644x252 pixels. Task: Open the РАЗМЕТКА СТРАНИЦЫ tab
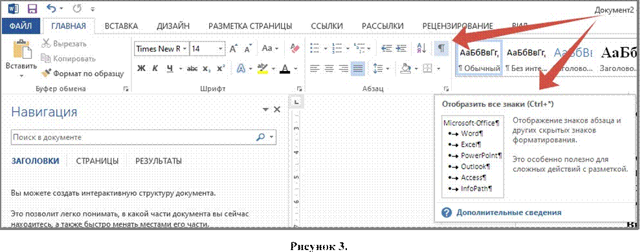[x=250, y=26]
